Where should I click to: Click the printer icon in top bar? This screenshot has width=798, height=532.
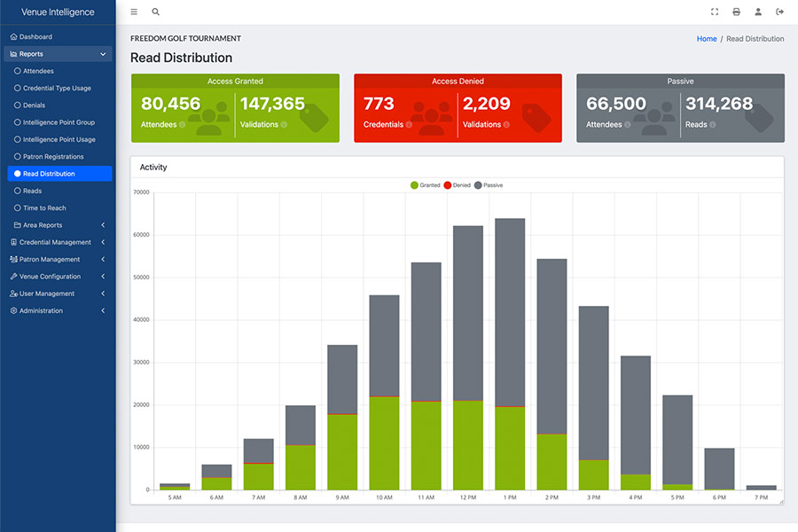tap(737, 12)
